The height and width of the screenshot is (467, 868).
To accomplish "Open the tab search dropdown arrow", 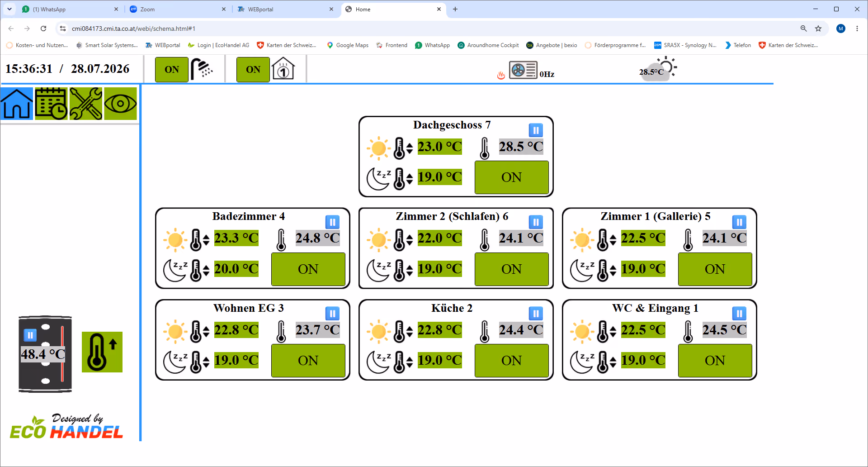I will (9, 9).
